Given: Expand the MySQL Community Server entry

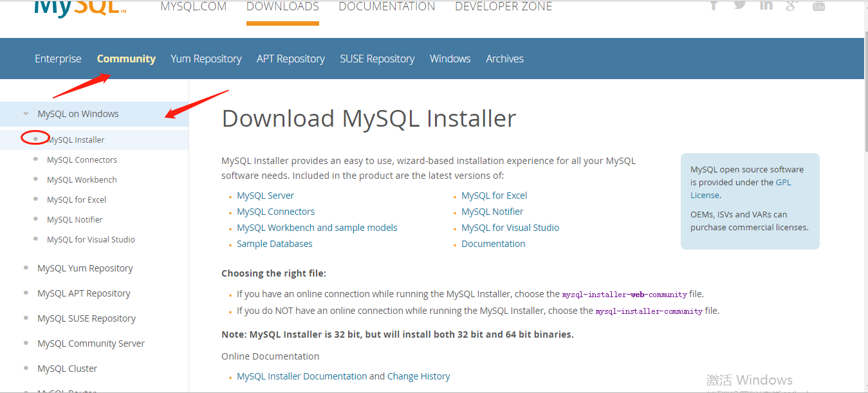Looking at the screenshot, I should (90, 343).
